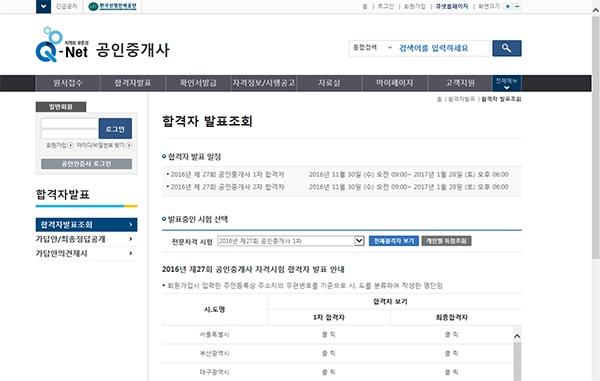This screenshot has height=381, width=600.
Task: Click the arrow icon beside 회원가입 in login box
Action: pos(70,145)
